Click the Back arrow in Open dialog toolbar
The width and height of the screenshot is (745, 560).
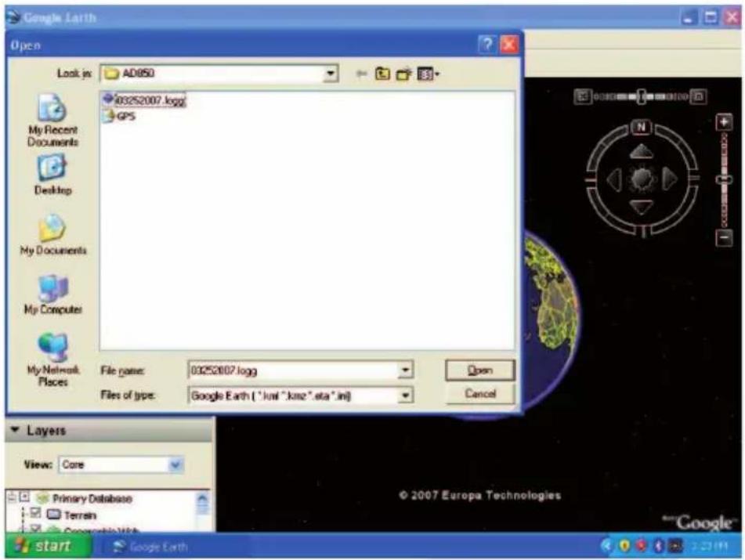tap(362, 74)
